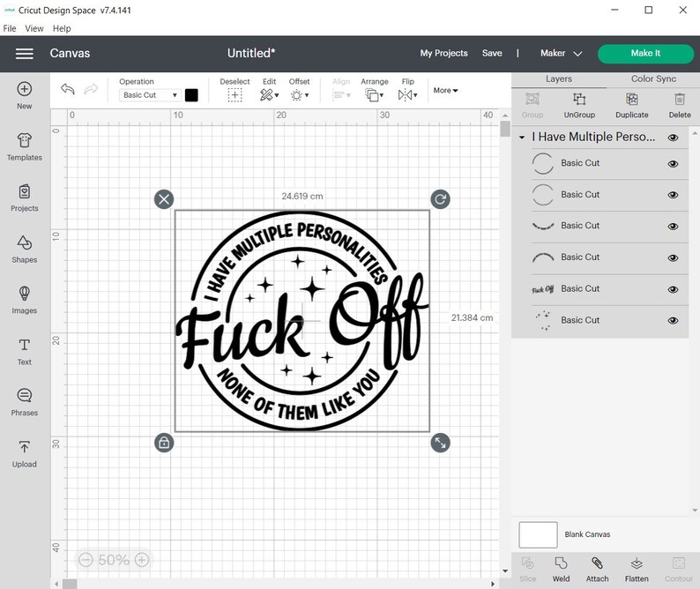The width and height of the screenshot is (700, 589).
Task: Collapse the I Have Multiple Perso... group
Action: coord(522,138)
